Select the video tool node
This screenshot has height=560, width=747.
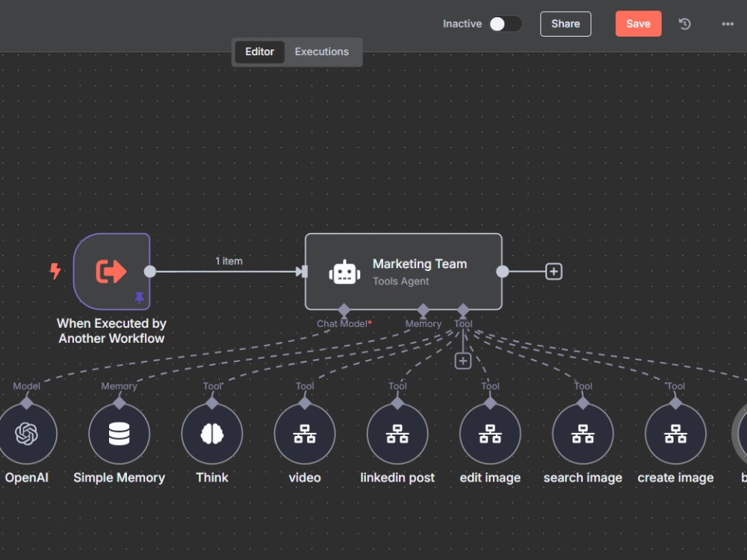[305, 434]
